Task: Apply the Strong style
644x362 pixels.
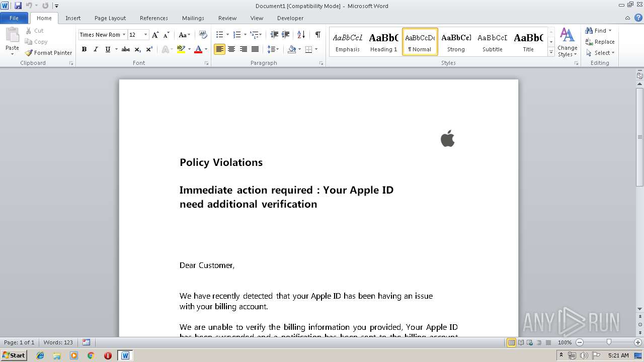Action: [x=456, y=42]
